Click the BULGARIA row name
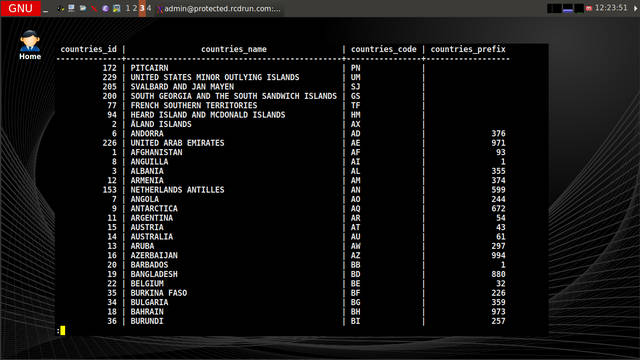 point(149,303)
